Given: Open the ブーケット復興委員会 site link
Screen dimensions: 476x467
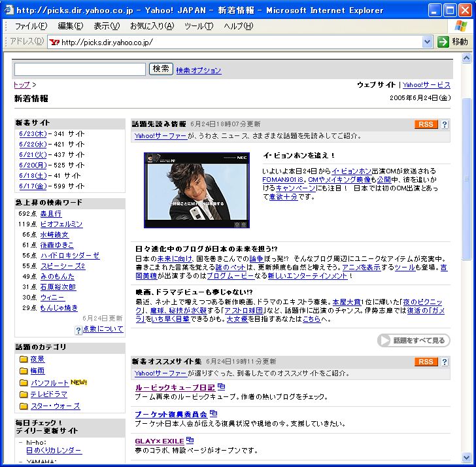Looking at the screenshot, I should (171, 415).
